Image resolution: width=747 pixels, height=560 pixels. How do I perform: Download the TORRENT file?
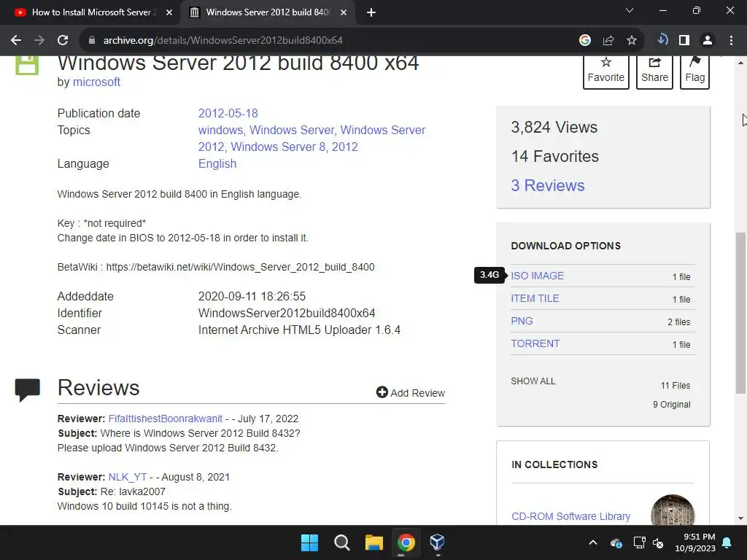(535, 344)
